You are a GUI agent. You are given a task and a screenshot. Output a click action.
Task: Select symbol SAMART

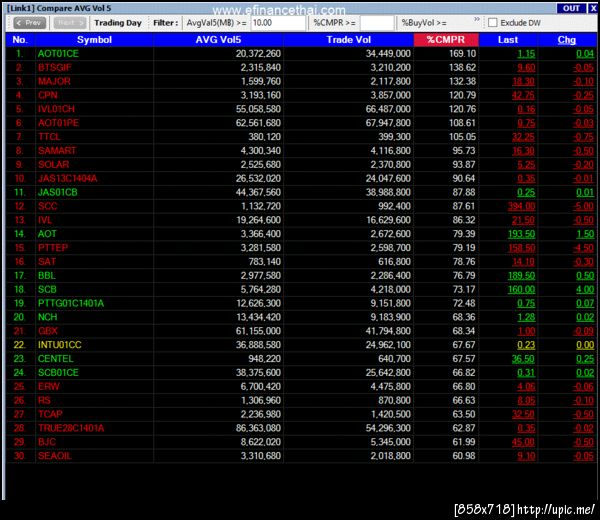tap(57, 150)
